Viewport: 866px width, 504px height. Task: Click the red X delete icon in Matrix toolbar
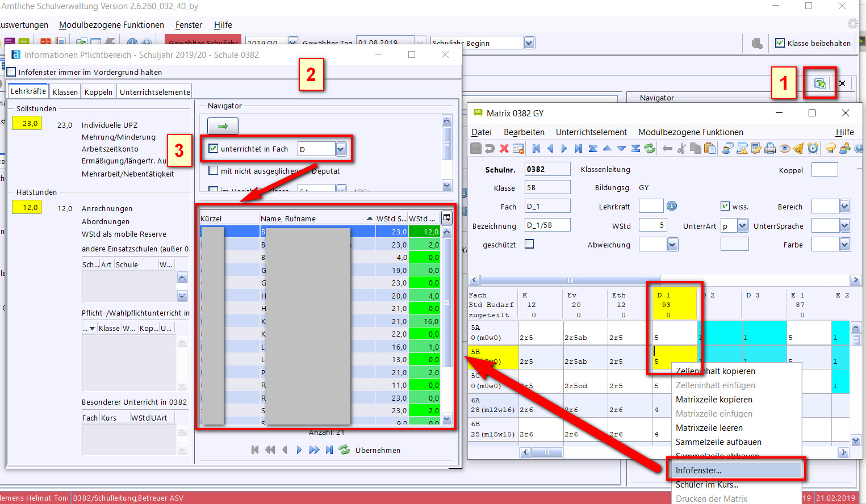(504, 149)
